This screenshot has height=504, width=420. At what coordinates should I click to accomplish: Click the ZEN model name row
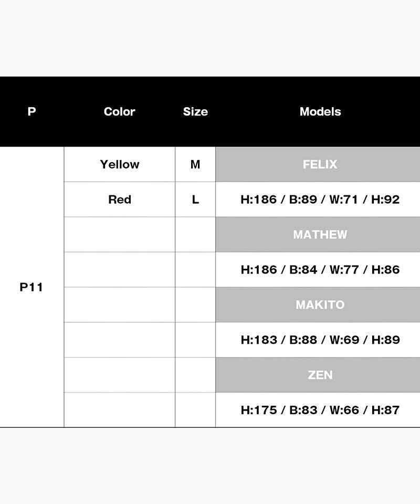[320, 375]
